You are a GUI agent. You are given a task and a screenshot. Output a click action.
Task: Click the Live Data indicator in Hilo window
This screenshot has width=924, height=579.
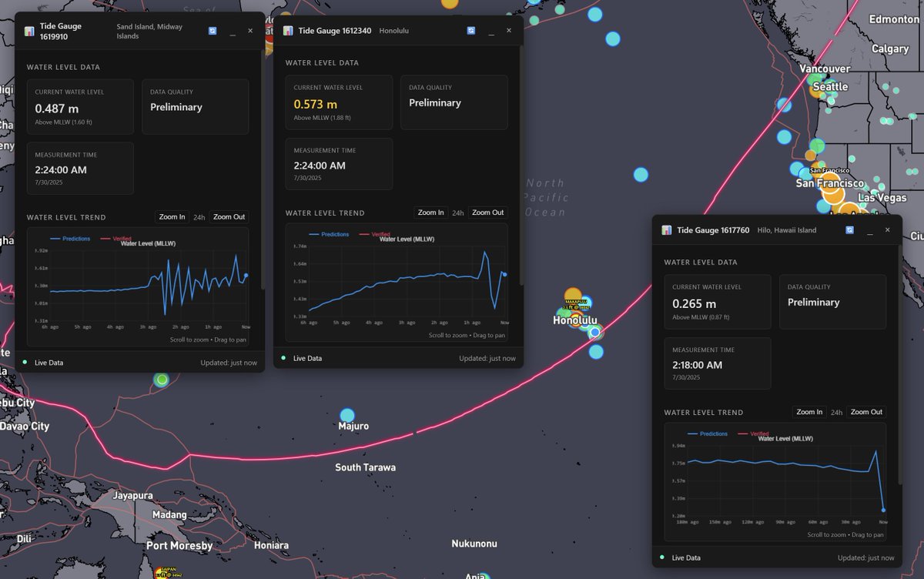coord(681,557)
